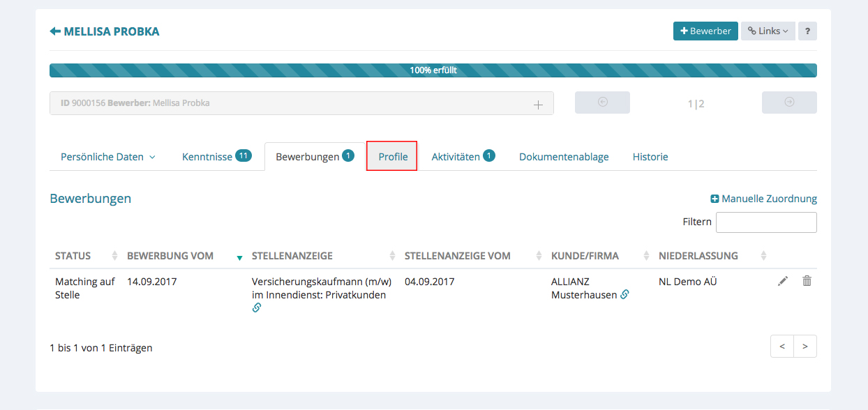Go to previous applicant with left arrow
This screenshot has width=868, height=410.
[x=602, y=102]
